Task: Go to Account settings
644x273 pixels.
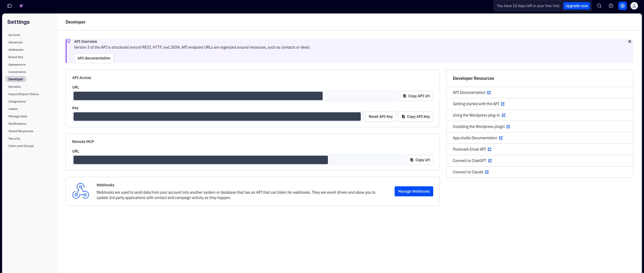Action: pos(14,35)
